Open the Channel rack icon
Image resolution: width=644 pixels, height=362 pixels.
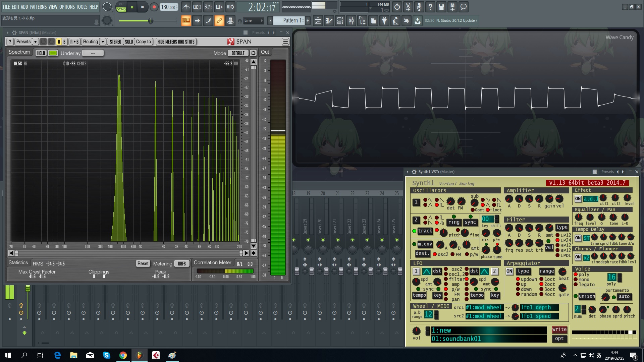point(340,21)
